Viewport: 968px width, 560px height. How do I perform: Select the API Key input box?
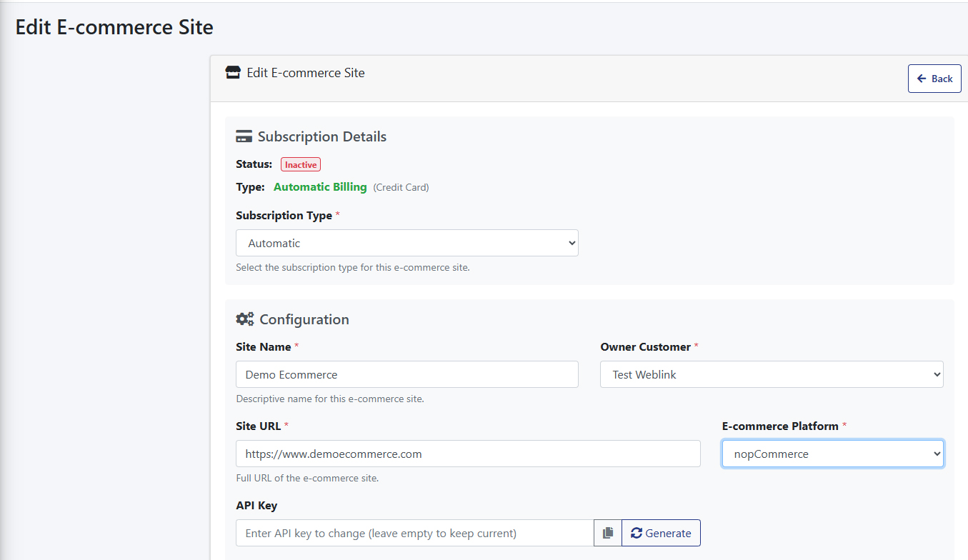[x=414, y=533]
